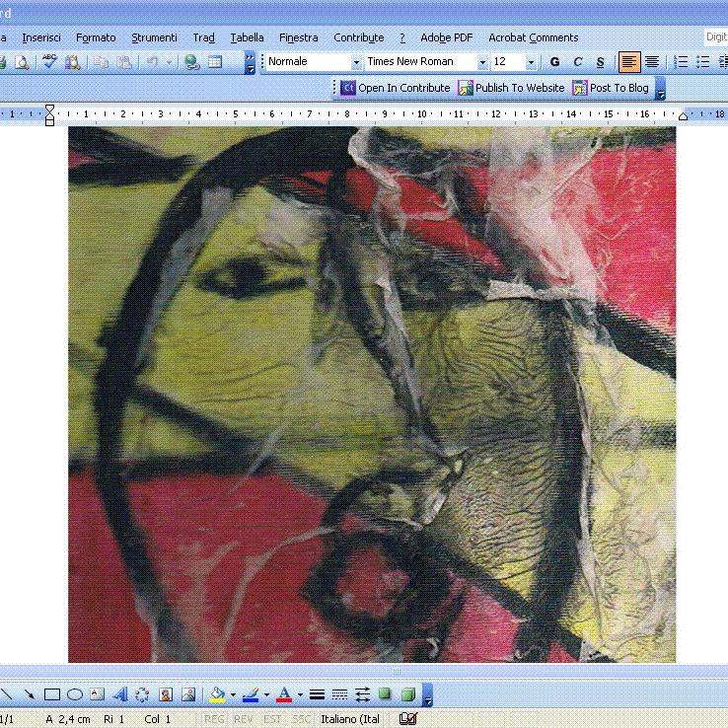Toggle align left

629,62
